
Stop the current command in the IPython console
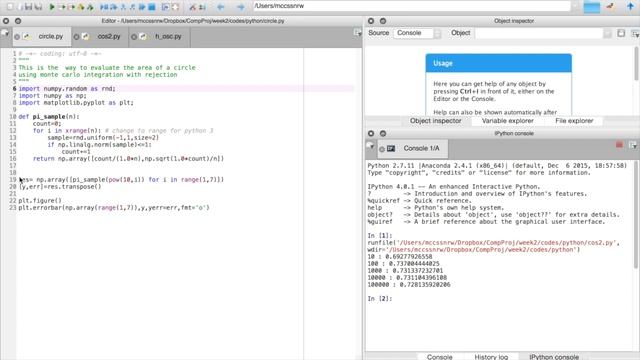click(x=619, y=145)
